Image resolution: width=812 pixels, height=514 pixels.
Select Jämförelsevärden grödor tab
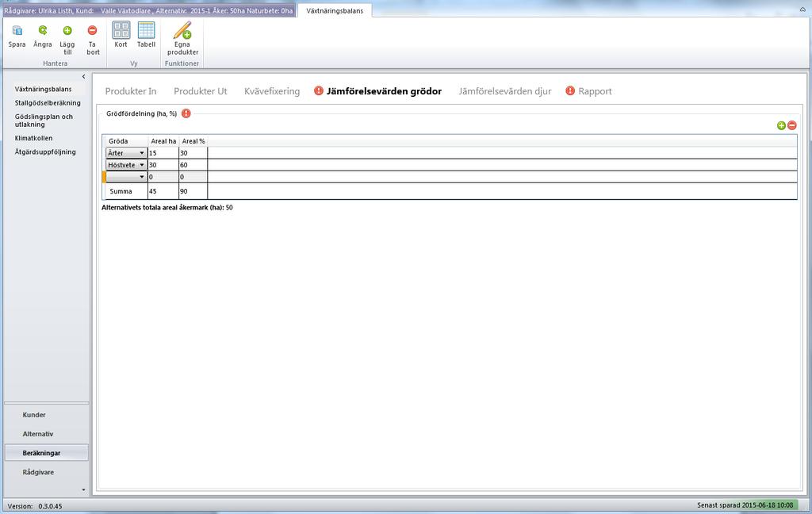[384, 91]
